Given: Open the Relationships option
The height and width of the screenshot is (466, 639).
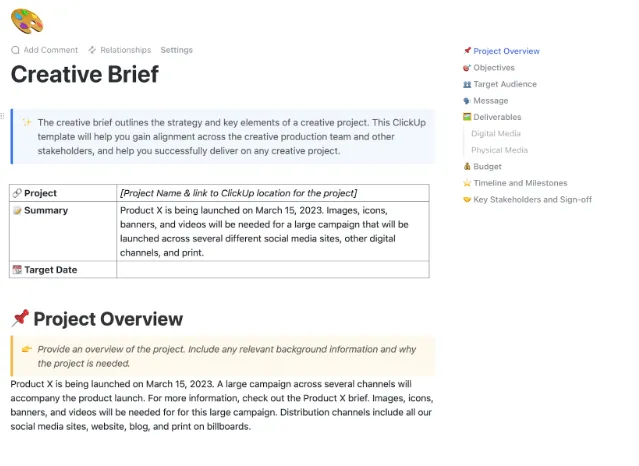Looking at the screenshot, I should pyautogui.click(x=126, y=50).
